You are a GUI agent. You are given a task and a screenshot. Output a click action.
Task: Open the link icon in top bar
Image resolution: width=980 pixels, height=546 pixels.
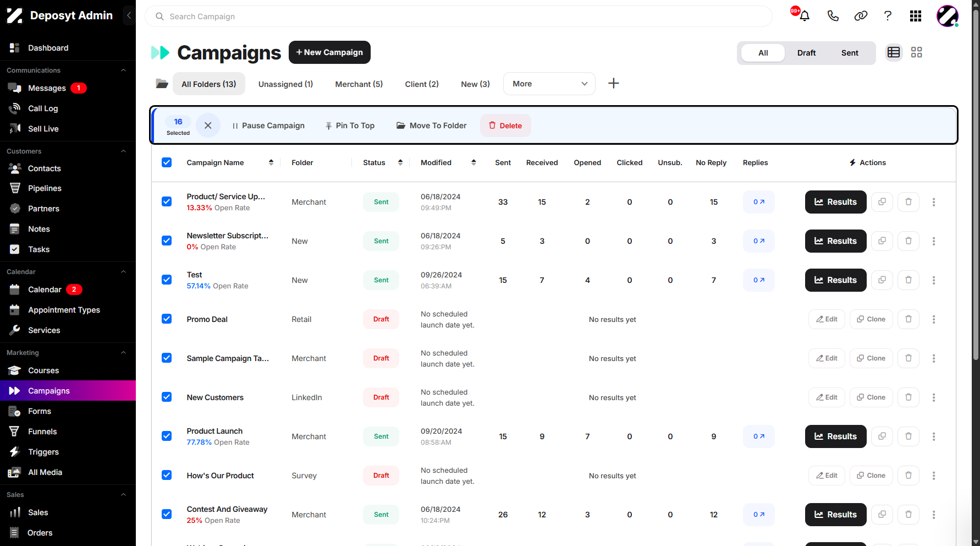[861, 16]
